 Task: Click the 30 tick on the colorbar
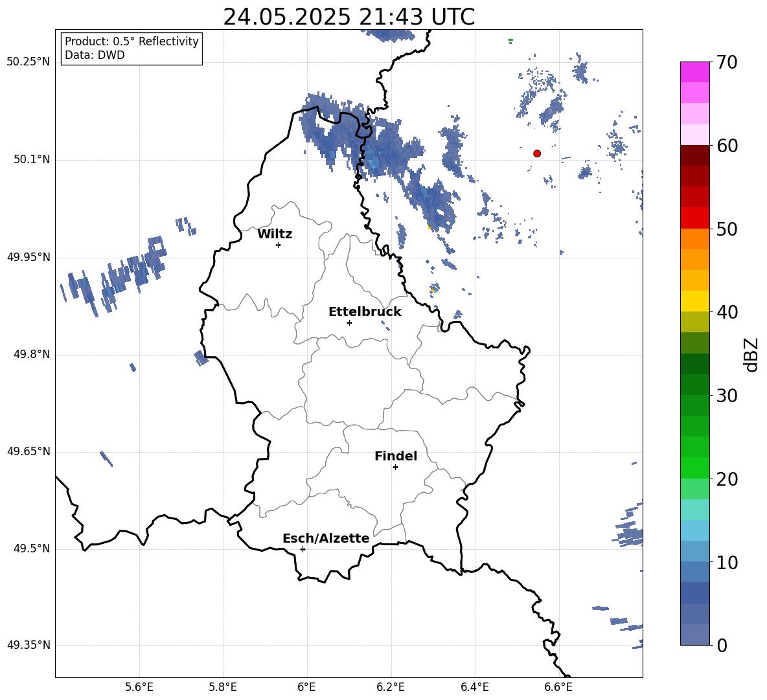pyautogui.click(x=727, y=396)
